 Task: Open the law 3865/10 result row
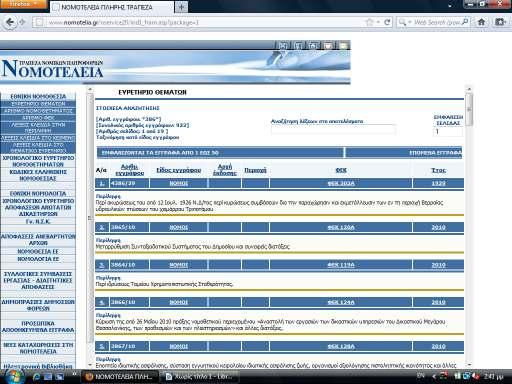(x=279, y=227)
